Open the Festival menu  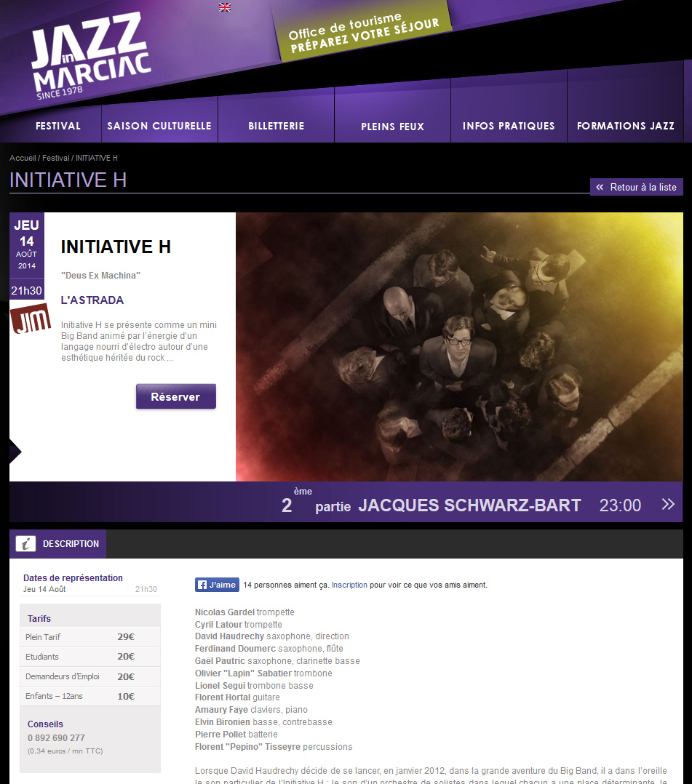tap(58, 126)
